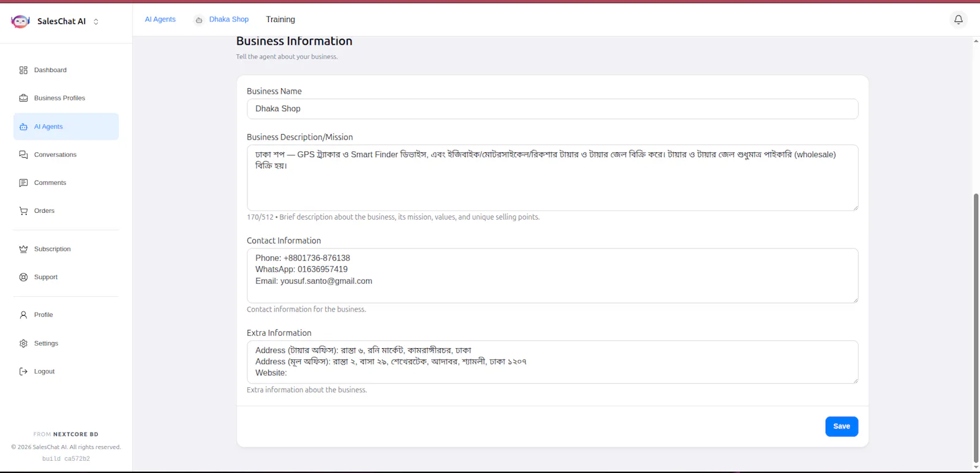Click the 'build ca572b2' text
980x473 pixels.
coord(66,459)
